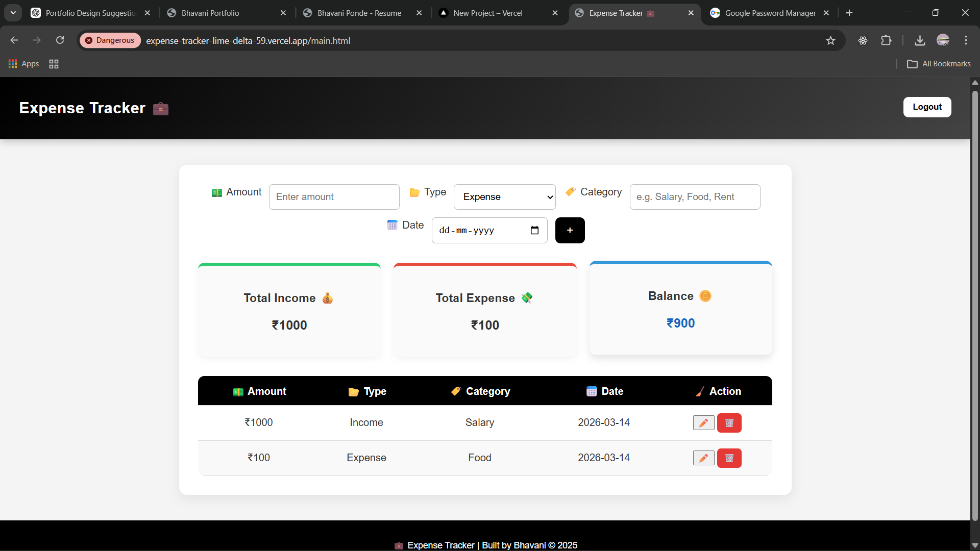Click the Dangerous site warning badge
The height and width of the screenshot is (551, 980).
pyautogui.click(x=110, y=40)
